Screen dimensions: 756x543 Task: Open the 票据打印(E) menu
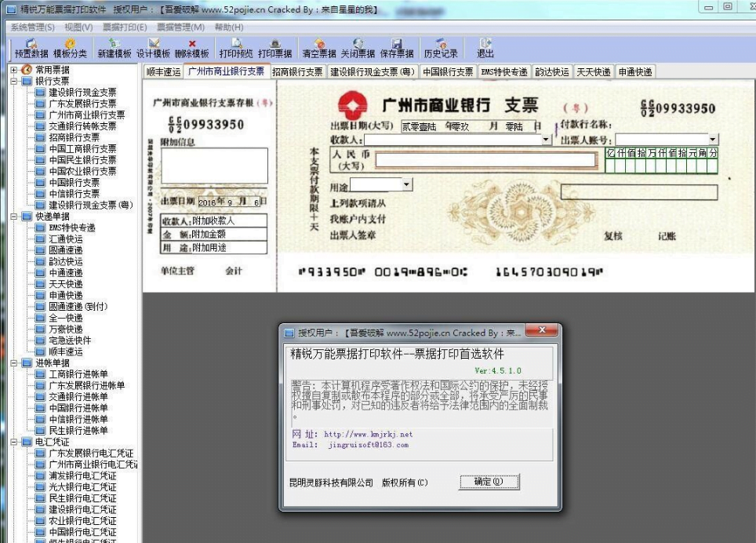coord(125,27)
